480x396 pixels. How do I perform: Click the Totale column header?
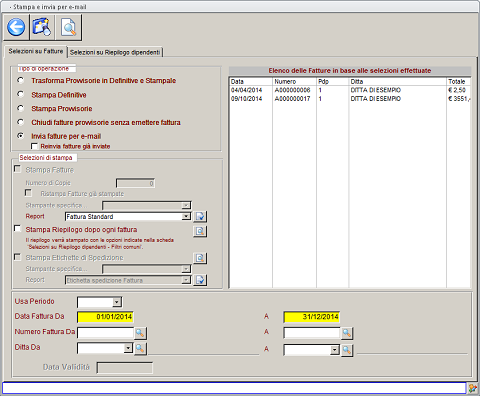click(459, 81)
